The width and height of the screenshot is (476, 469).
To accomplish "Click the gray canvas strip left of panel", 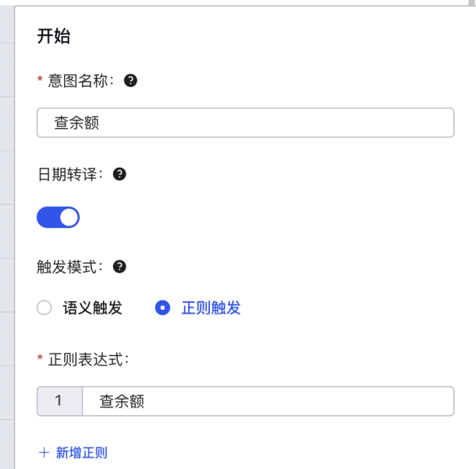I will click(x=7, y=236).
